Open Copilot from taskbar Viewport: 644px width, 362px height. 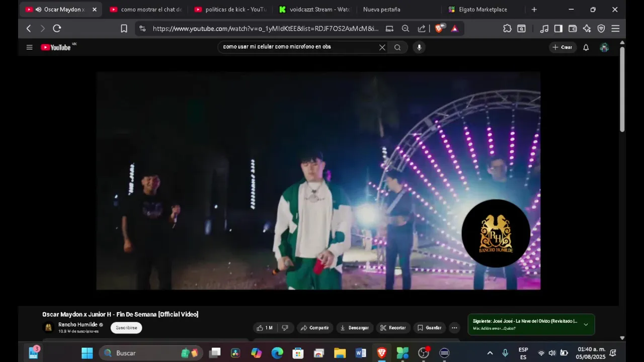(x=257, y=353)
